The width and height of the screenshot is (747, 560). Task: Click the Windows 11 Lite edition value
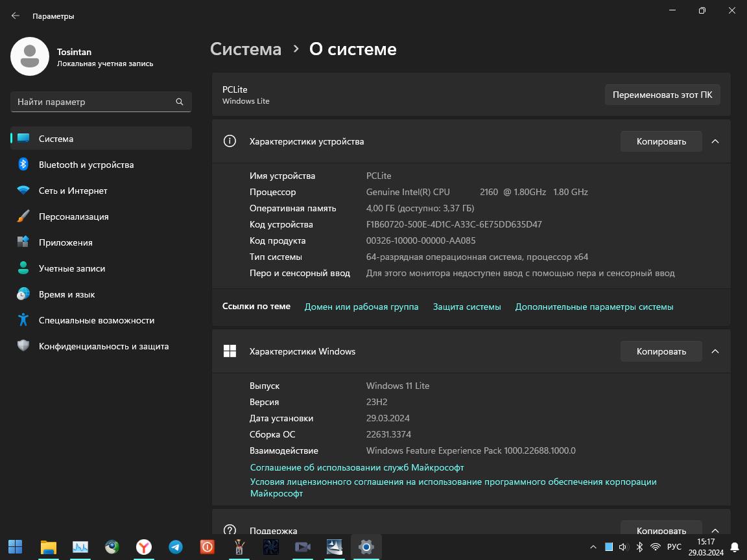pyautogui.click(x=397, y=386)
